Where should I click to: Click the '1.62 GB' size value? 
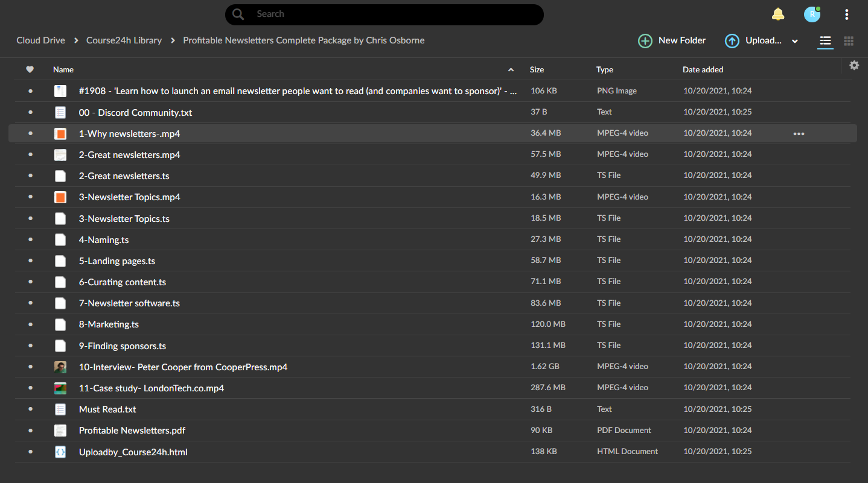545,366
